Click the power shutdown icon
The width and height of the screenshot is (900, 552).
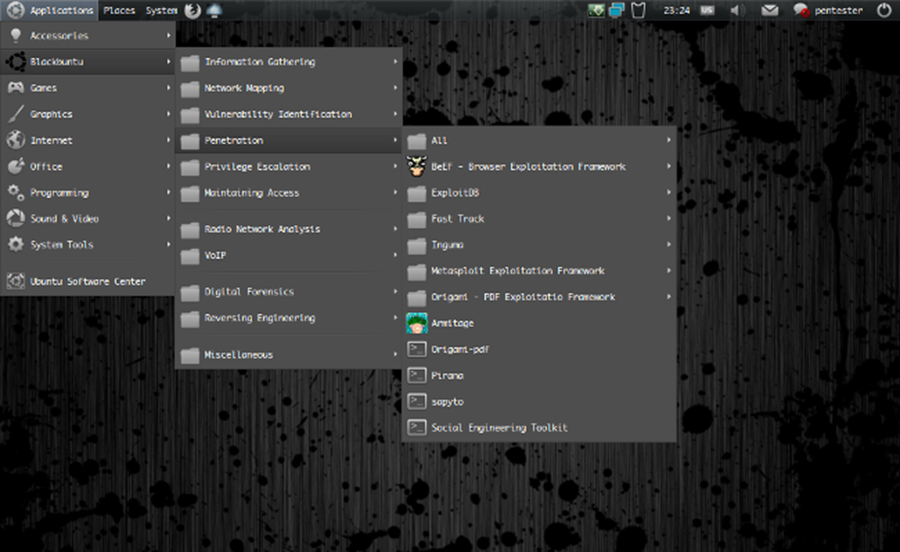pos(884,10)
